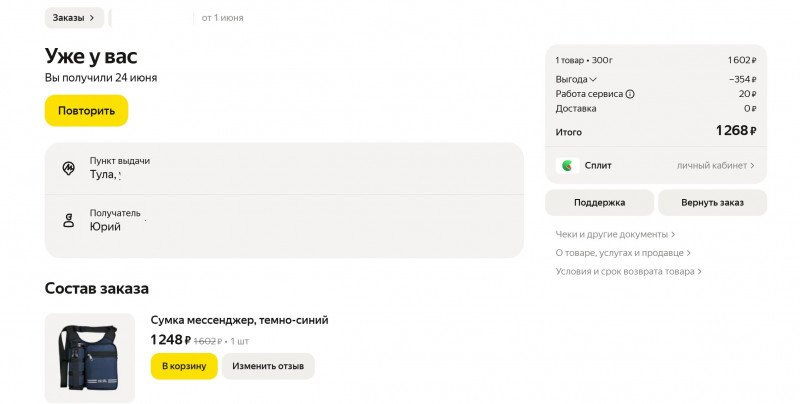
Task: Click the Split green logo icon
Action: tap(567, 165)
